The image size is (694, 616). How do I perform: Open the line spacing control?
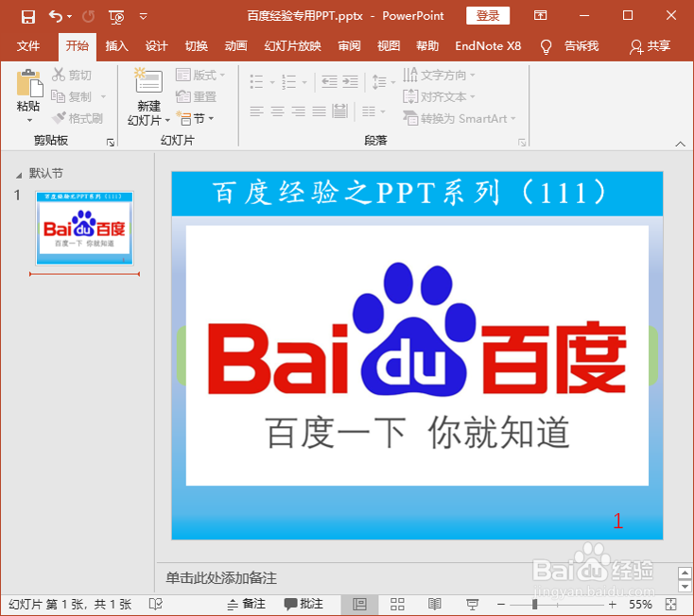pos(383,81)
